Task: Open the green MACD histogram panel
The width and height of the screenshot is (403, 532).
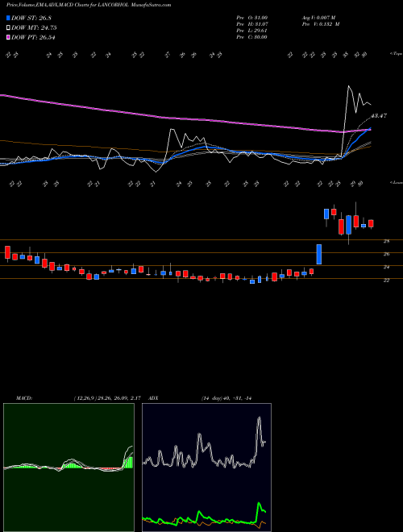Action: pos(69,468)
